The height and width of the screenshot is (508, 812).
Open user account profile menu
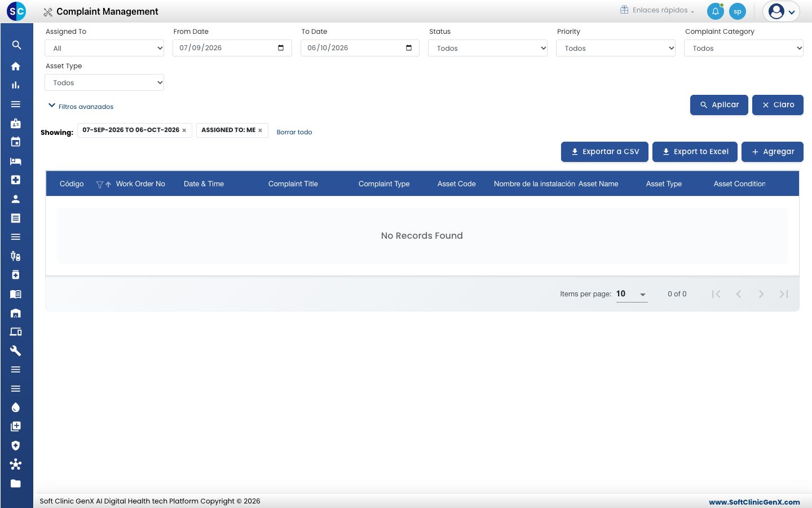[x=782, y=11]
